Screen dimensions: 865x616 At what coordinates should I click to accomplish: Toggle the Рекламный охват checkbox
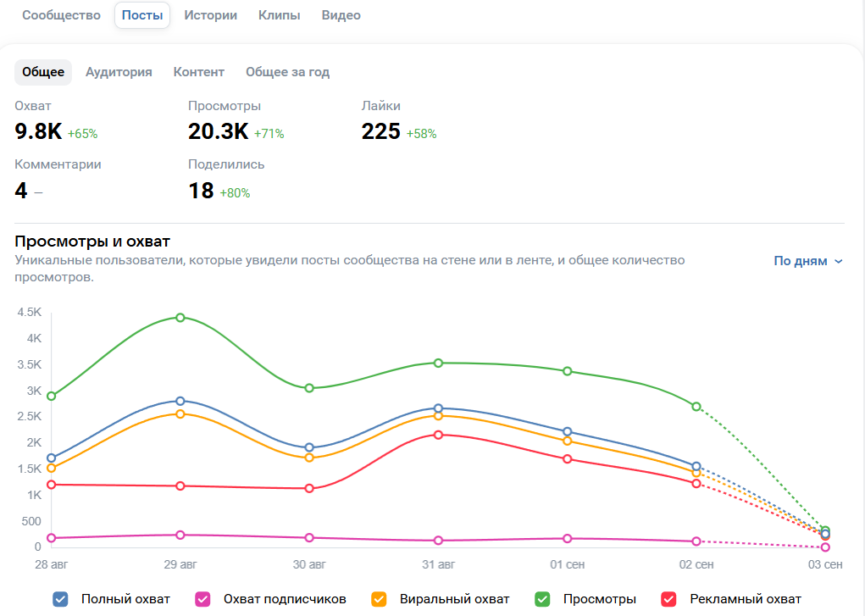coord(668,599)
